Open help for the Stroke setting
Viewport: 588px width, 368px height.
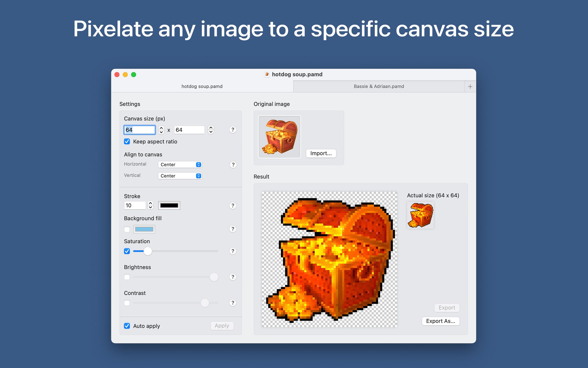click(233, 205)
